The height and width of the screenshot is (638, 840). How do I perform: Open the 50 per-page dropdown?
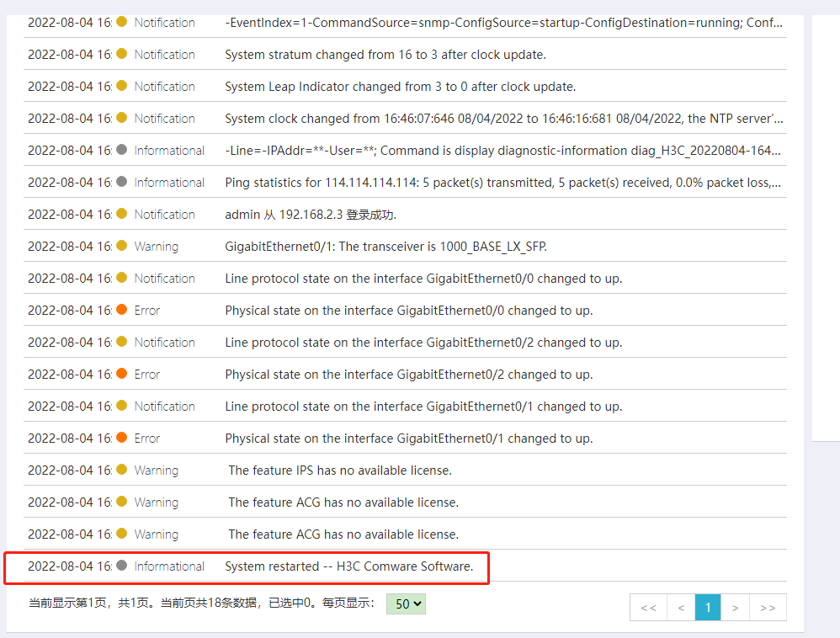click(406, 603)
